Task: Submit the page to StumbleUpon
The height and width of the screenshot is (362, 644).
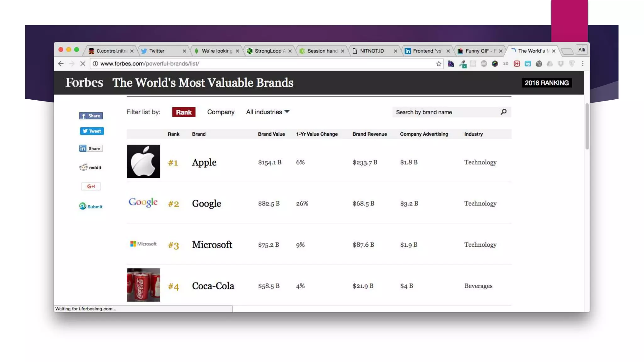Action: (91, 206)
